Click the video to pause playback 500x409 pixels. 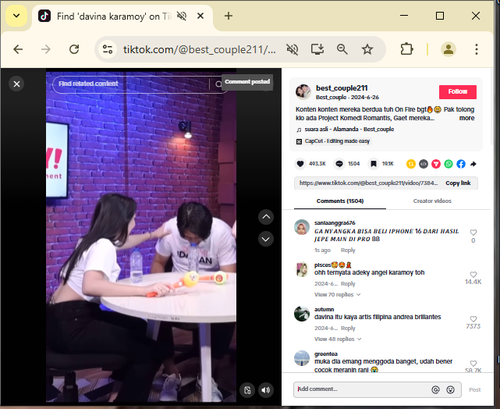tap(141, 237)
